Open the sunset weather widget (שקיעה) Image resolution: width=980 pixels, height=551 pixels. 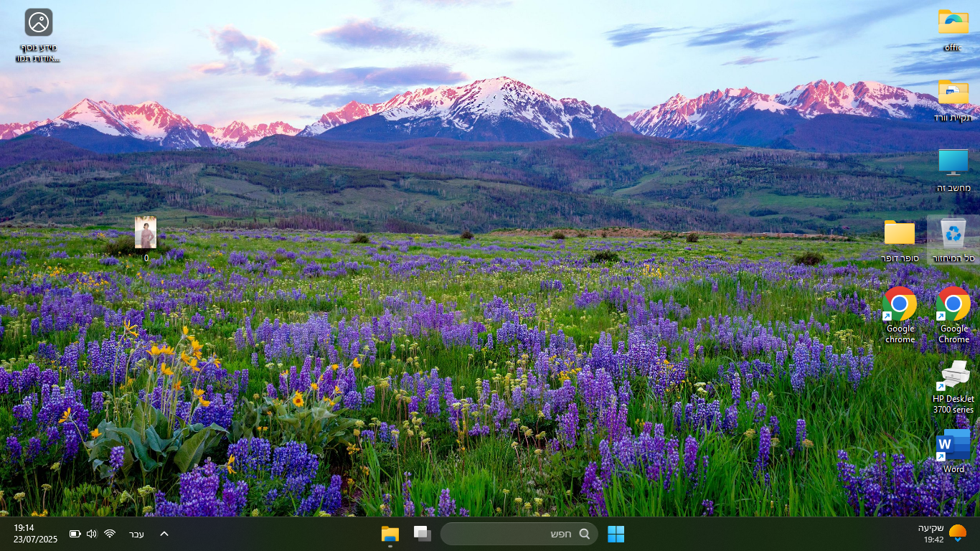[942, 533]
